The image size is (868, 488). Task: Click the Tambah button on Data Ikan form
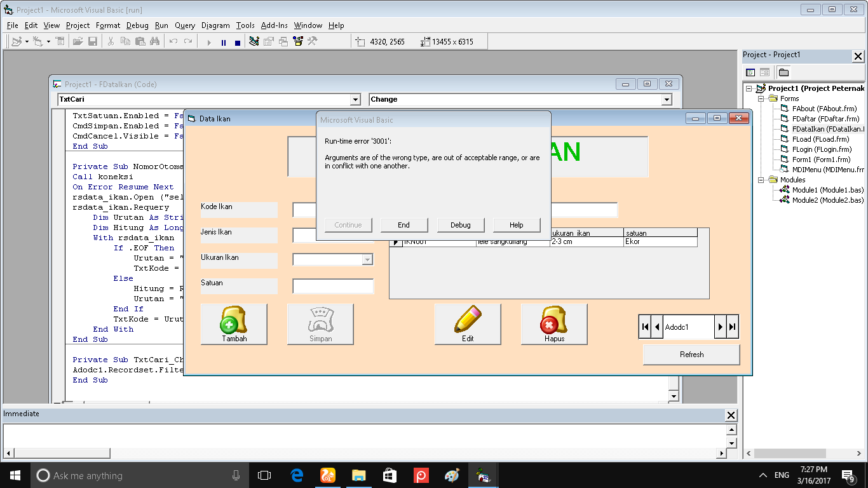(234, 324)
